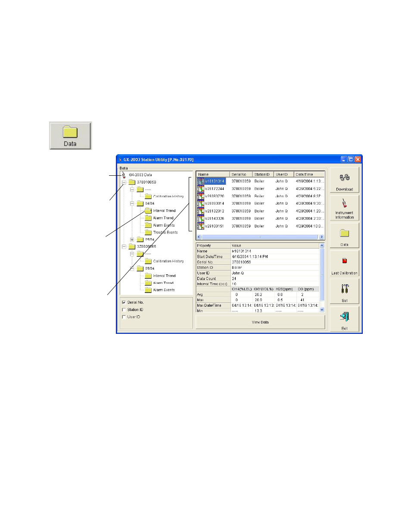Select the iv16131314 data file icon
This screenshot has height=532, width=411.
201,181
